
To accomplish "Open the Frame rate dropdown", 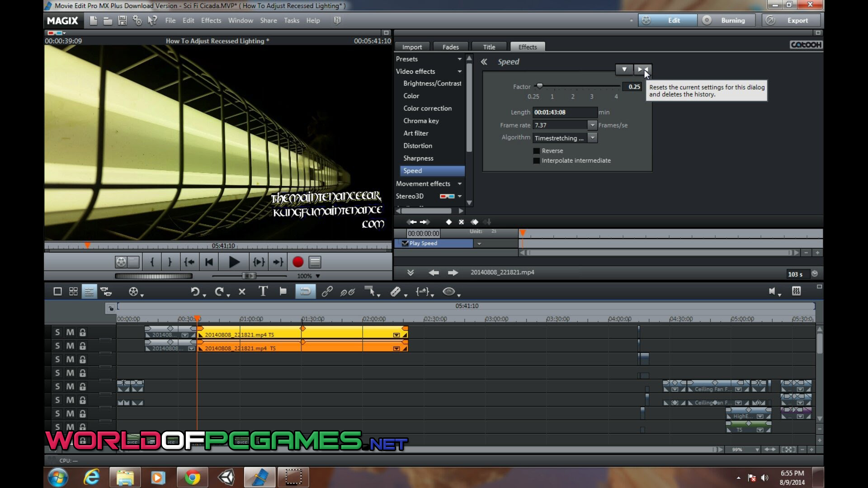I will pos(592,125).
